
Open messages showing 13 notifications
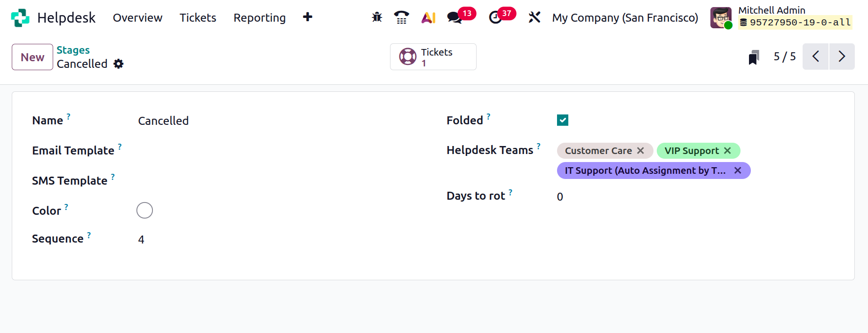tap(454, 18)
